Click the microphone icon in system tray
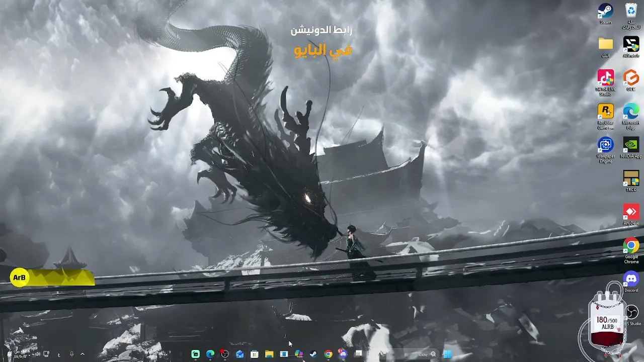 pyautogui.click(x=71, y=354)
